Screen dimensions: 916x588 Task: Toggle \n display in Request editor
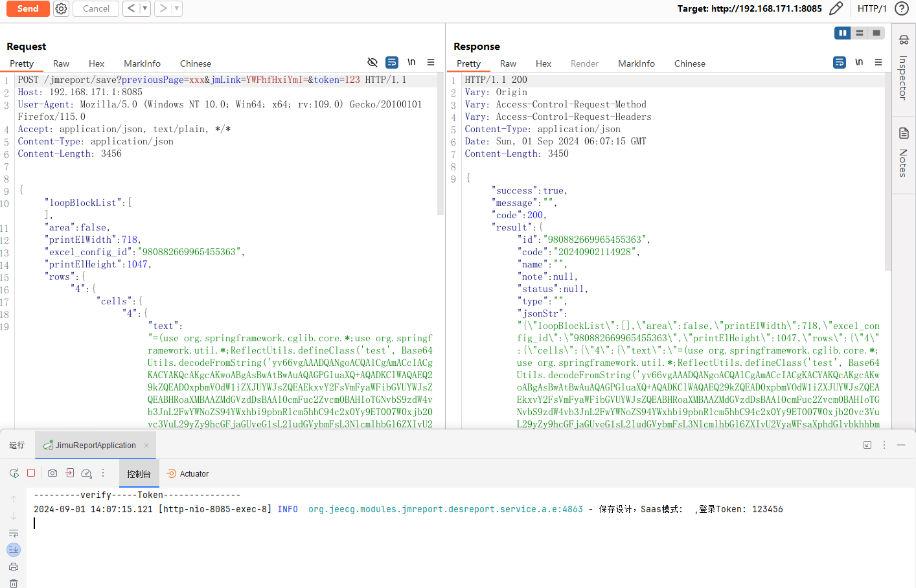pyautogui.click(x=411, y=62)
